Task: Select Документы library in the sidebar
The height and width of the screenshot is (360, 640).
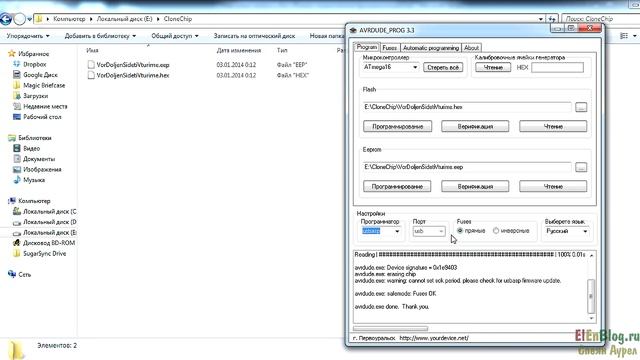Action: click(x=34, y=159)
